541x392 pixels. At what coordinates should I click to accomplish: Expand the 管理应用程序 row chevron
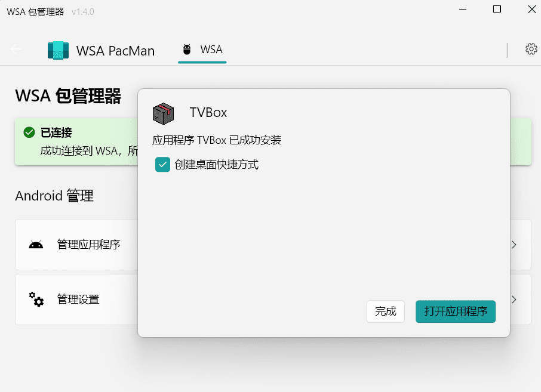[515, 245]
